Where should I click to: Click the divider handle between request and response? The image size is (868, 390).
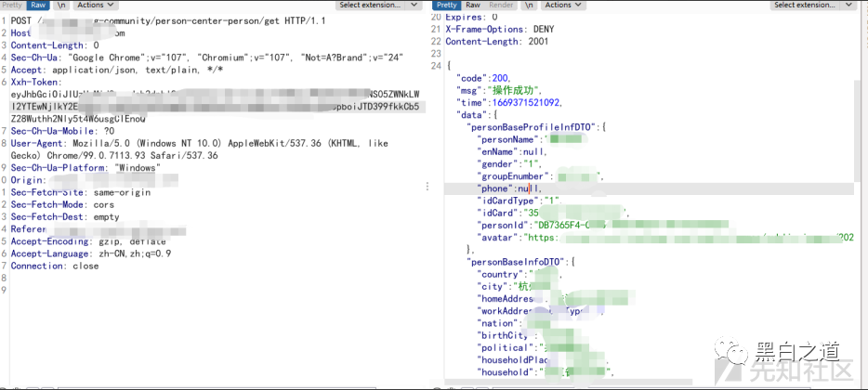tap(427, 186)
